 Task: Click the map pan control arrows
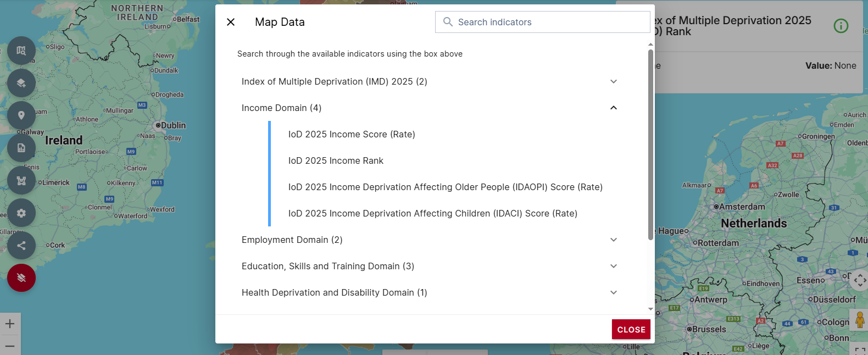(859, 280)
